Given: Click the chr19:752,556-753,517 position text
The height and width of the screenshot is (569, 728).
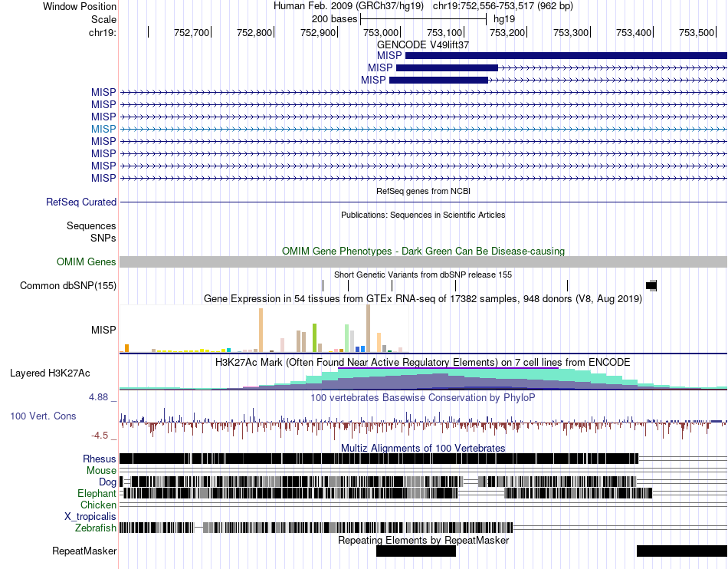Looking at the screenshot, I should pos(503,6).
